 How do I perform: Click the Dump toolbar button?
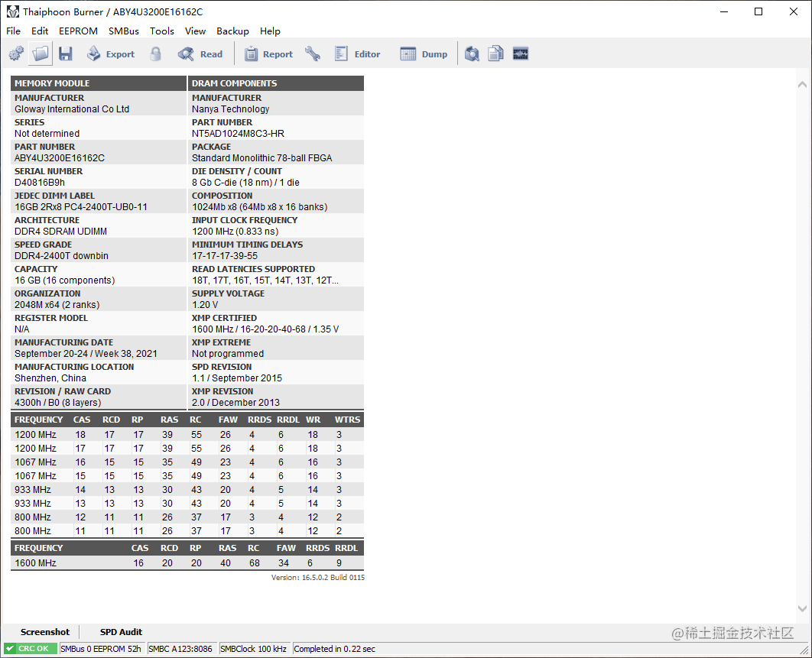pos(424,54)
